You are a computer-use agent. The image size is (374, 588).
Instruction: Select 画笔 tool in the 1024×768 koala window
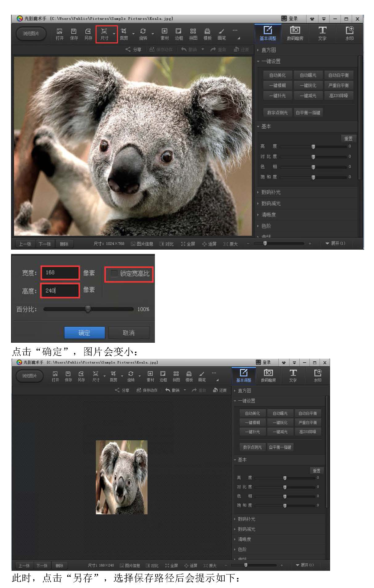tap(222, 34)
